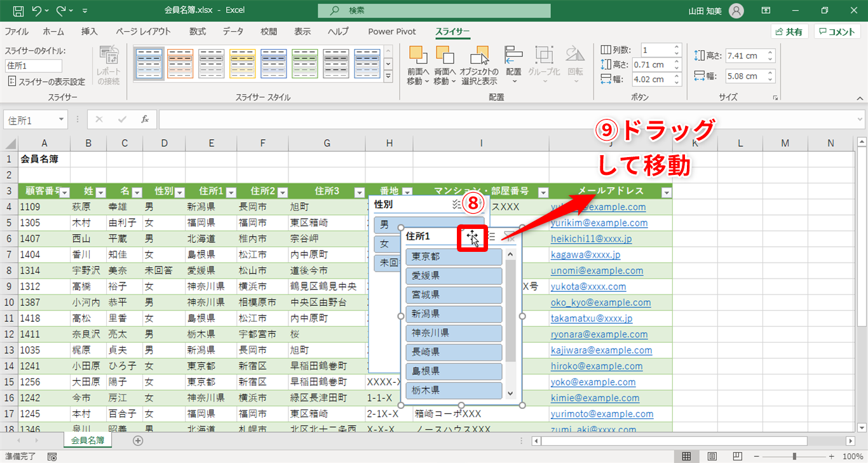The image size is (868, 463).
Task: Click zoom out minus button
Action: (758, 457)
